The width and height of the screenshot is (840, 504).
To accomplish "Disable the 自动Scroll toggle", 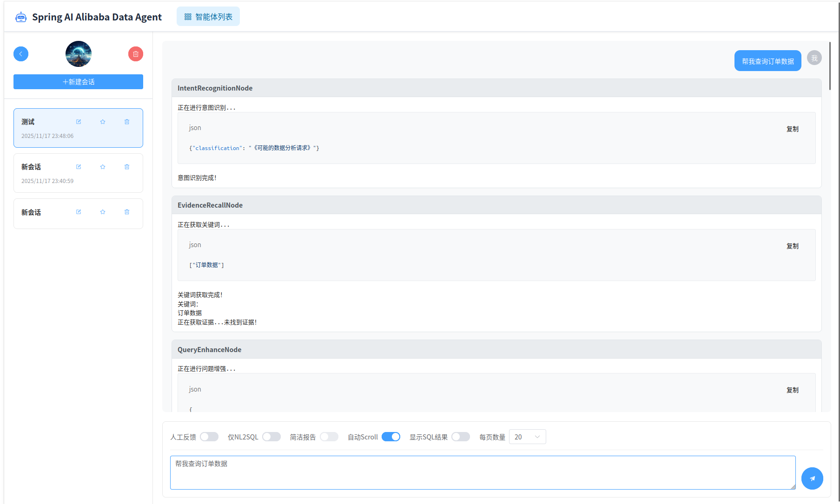I will (390, 437).
